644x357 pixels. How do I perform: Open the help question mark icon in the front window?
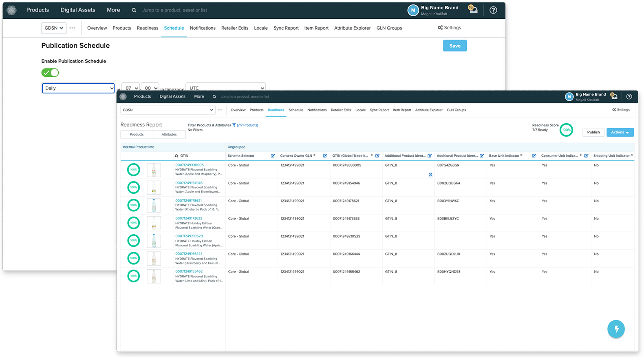pyautogui.click(x=629, y=97)
